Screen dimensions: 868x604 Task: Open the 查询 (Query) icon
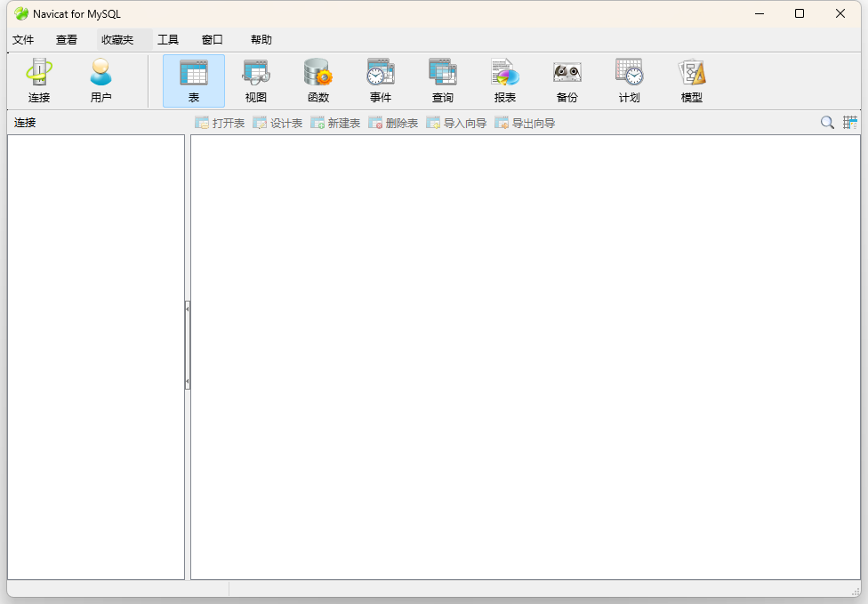442,81
